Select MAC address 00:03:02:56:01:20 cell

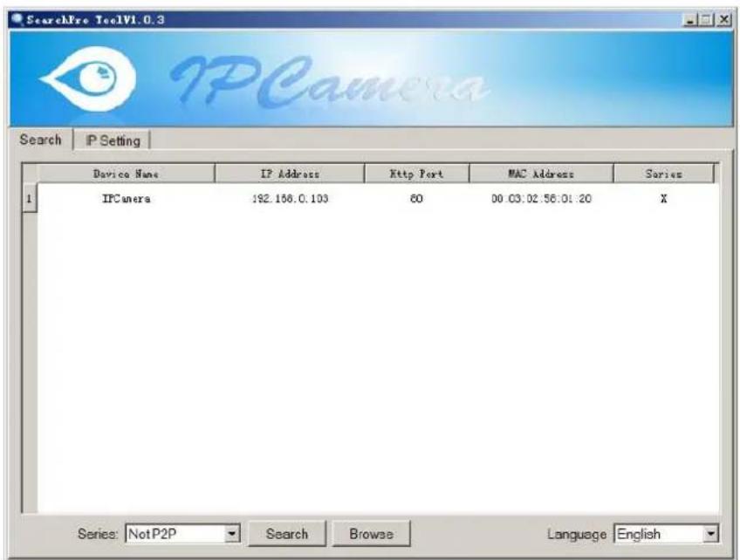tap(541, 199)
